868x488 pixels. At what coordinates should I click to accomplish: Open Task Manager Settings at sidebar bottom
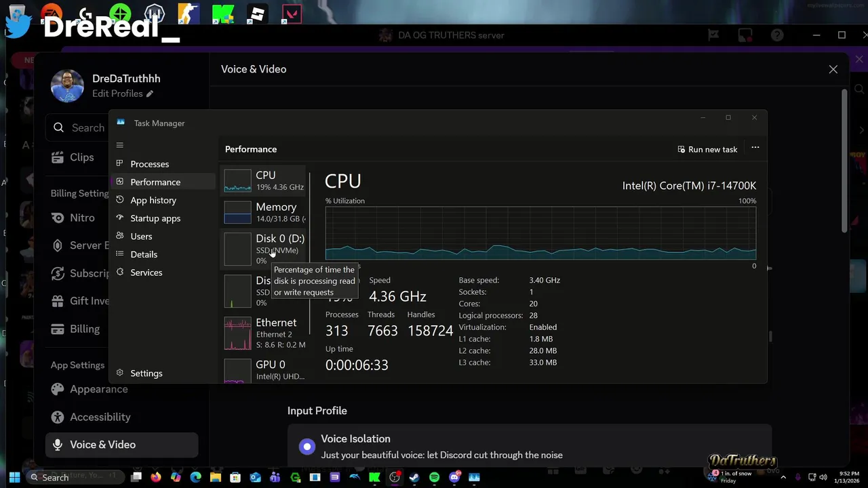(162, 373)
